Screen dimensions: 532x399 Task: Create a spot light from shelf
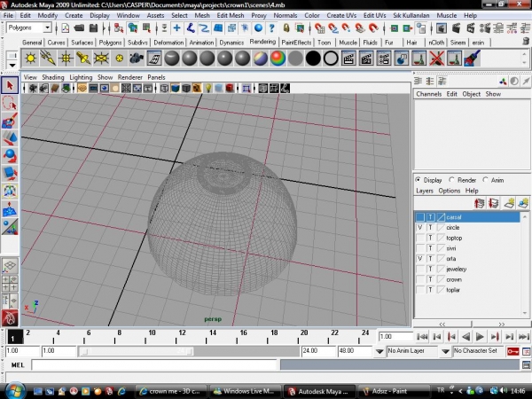[x=83, y=59]
